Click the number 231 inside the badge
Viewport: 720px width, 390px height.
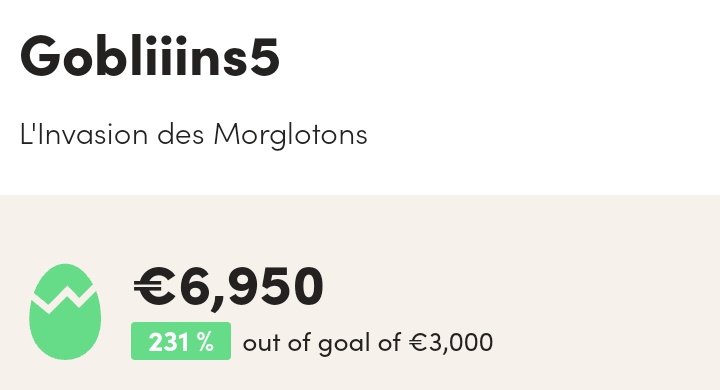pyautogui.click(x=169, y=342)
